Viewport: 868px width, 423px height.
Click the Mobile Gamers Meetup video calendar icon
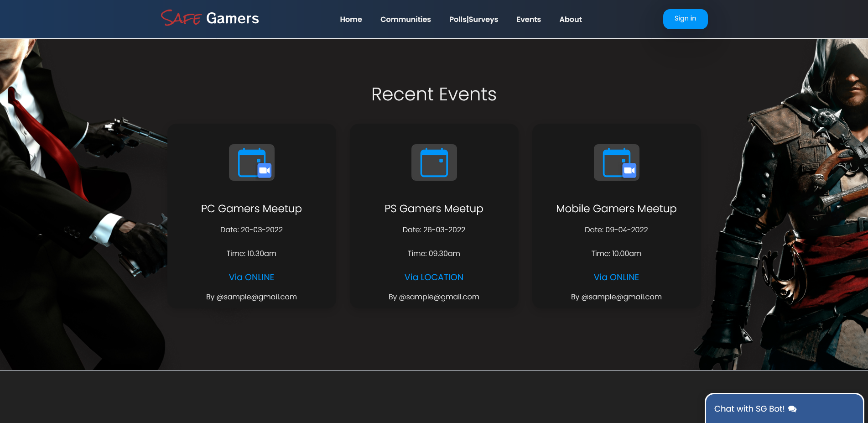(616, 162)
